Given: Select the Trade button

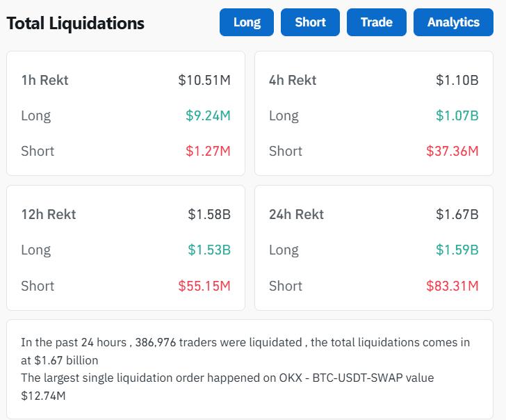Looking at the screenshot, I should click(376, 22).
